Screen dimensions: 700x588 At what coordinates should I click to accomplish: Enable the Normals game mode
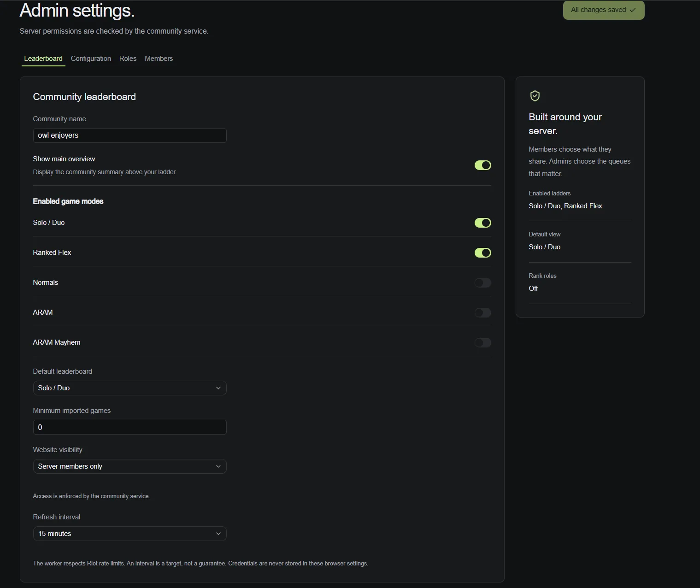click(x=482, y=283)
